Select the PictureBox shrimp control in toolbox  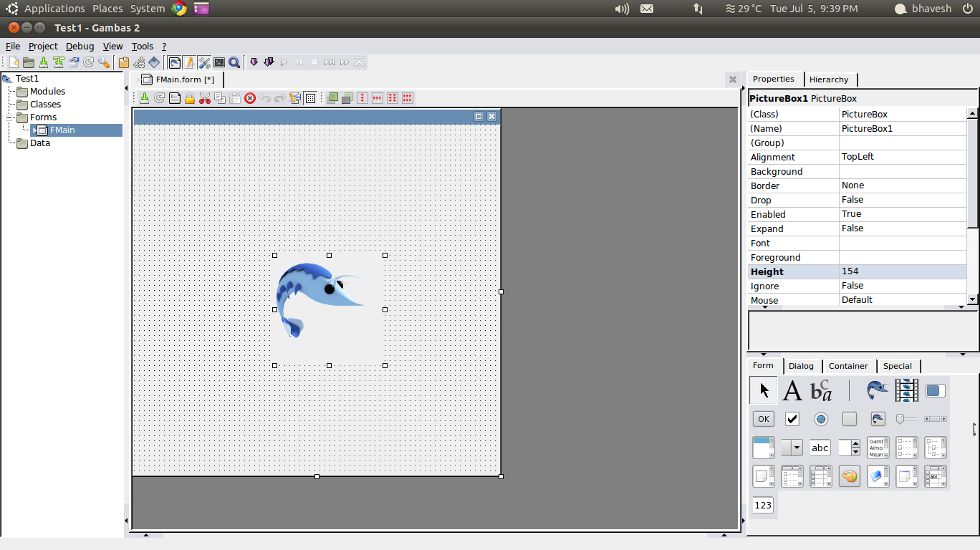coord(878,390)
